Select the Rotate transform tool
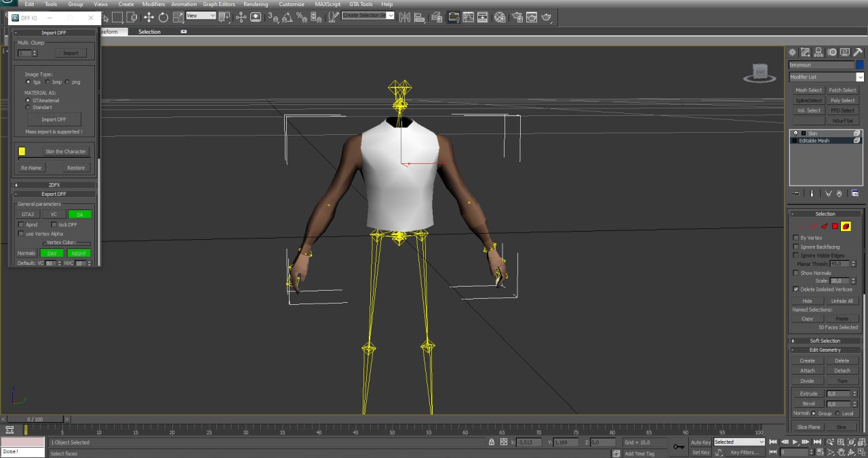The width and height of the screenshot is (868, 458). pos(163,18)
